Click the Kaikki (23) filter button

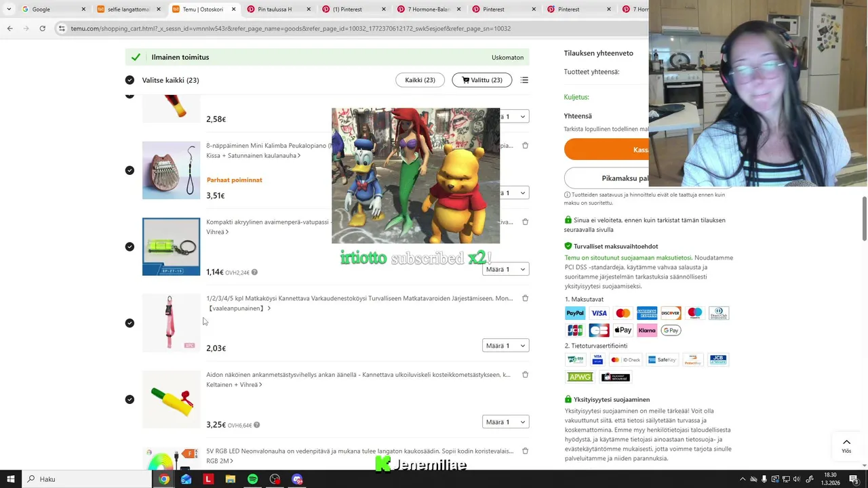[x=420, y=80]
